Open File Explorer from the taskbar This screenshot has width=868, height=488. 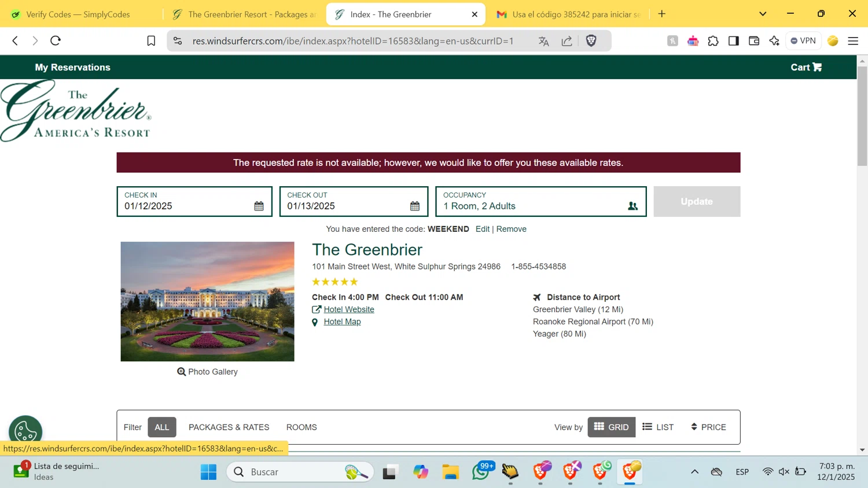450,472
